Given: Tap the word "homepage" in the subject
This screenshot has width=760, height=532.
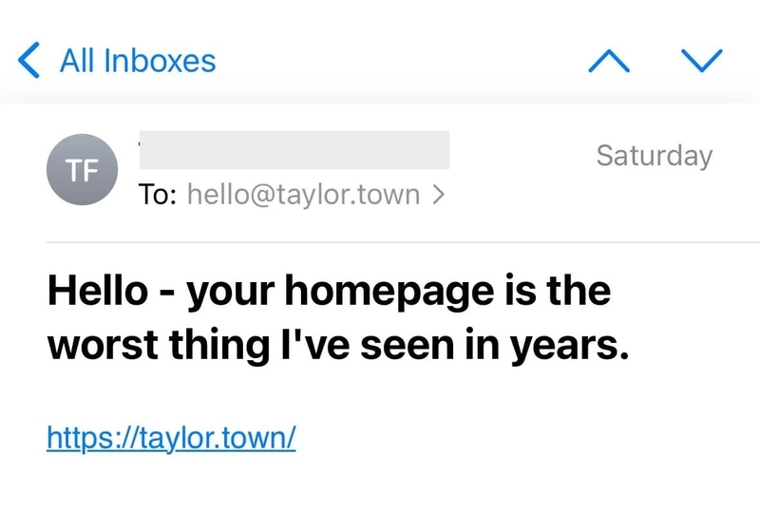Looking at the screenshot, I should pyautogui.click(x=389, y=292).
